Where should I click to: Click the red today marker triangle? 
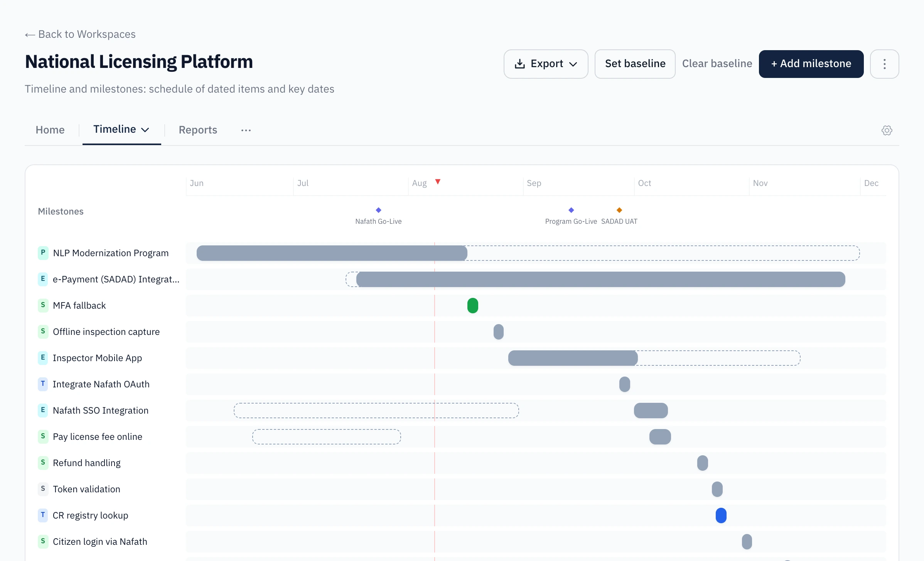438,182
